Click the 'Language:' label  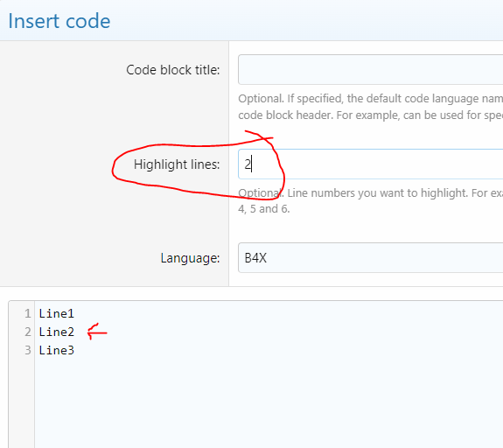click(190, 258)
